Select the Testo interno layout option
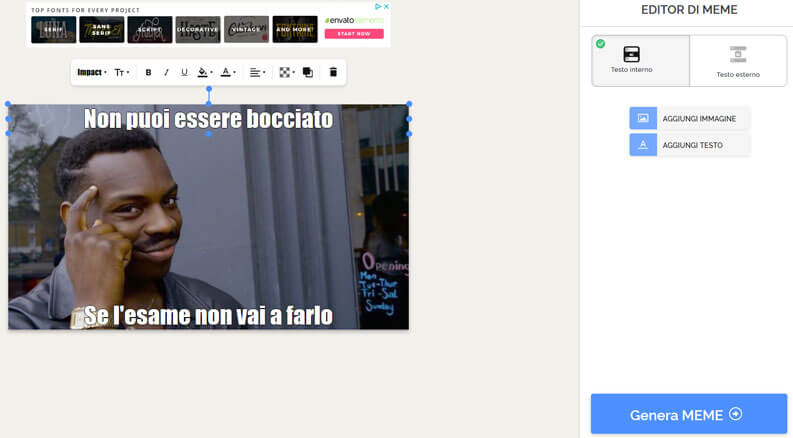The image size is (793, 438). point(641,61)
